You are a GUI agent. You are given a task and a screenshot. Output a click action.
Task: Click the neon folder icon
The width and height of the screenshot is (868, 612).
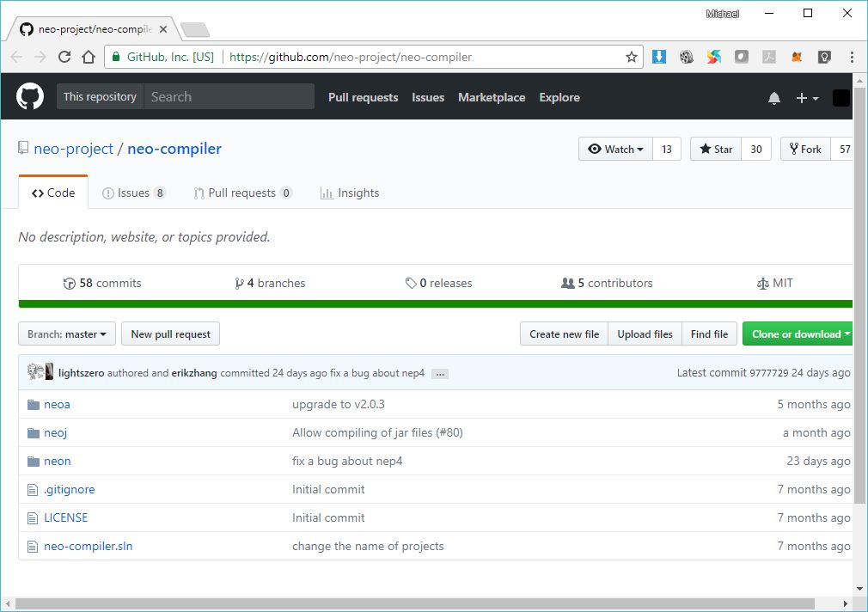coord(34,462)
